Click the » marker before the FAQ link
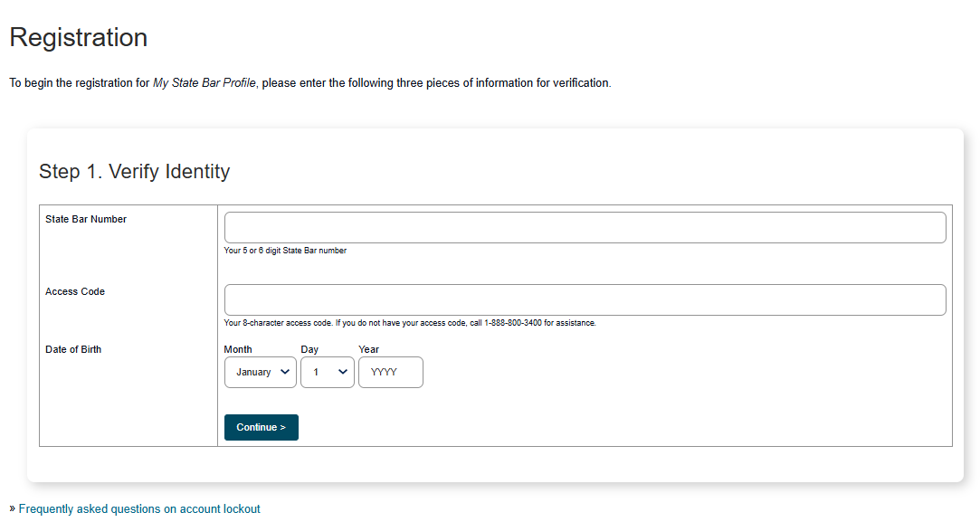Viewport: 980px width, 522px height. click(x=12, y=509)
